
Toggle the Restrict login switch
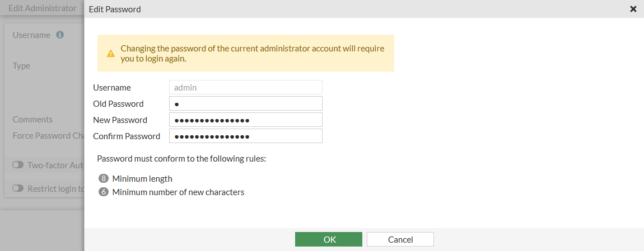18,188
